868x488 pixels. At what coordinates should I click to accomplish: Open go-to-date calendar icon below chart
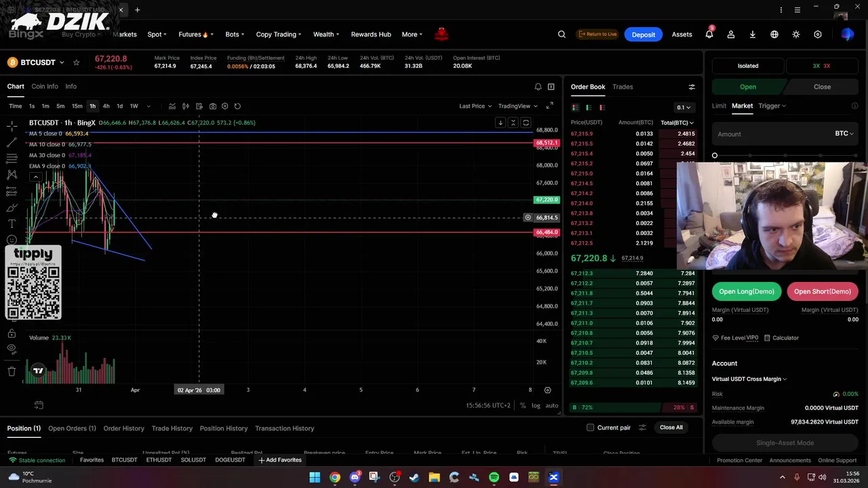(x=39, y=405)
